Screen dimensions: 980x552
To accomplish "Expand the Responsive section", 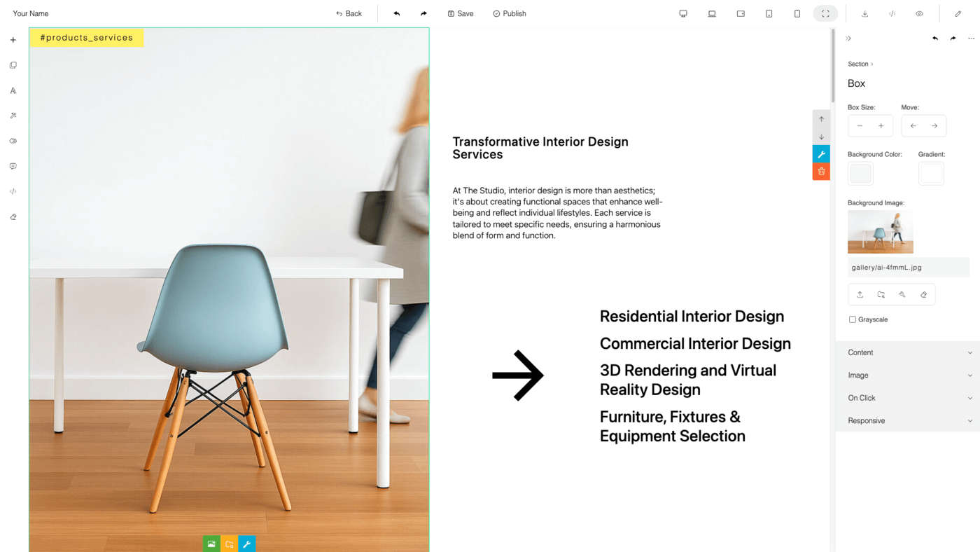I will (x=908, y=420).
